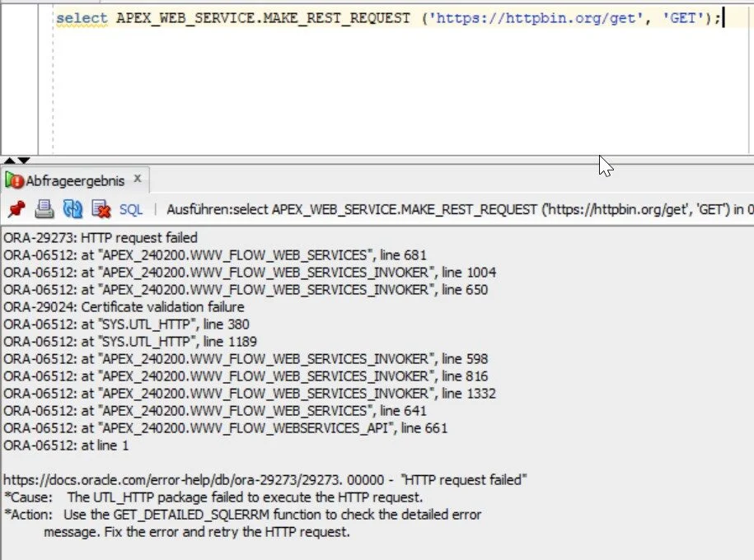Click the pin icon in results toolbar
754x560 pixels.
[16, 209]
